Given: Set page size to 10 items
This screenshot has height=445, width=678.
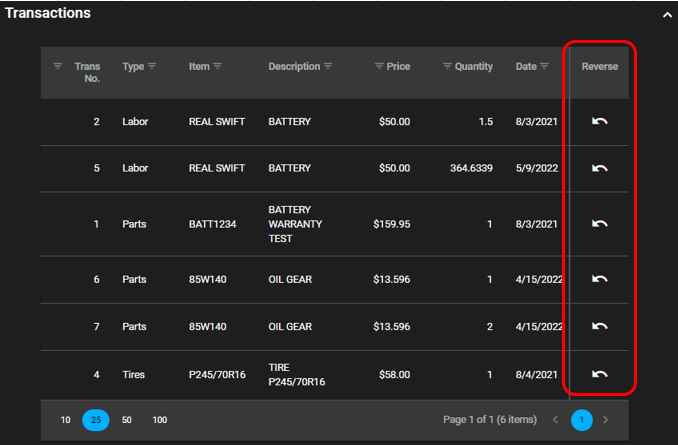Looking at the screenshot, I should tap(65, 420).
